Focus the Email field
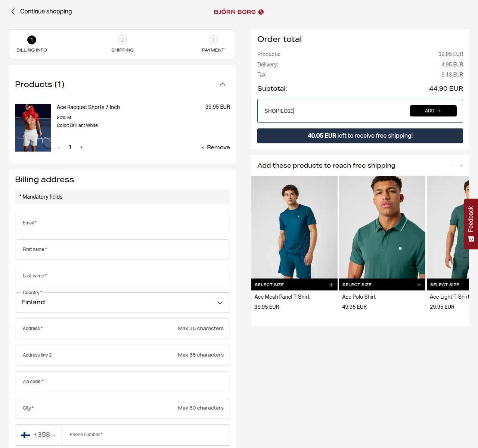Image resolution: width=478 pixels, height=448 pixels. tap(122, 223)
